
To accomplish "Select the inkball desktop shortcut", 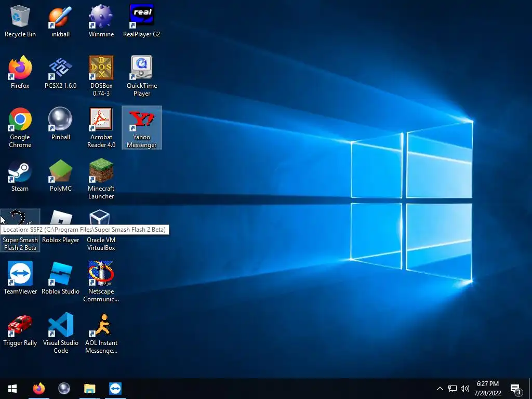I will [x=60, y=21].
